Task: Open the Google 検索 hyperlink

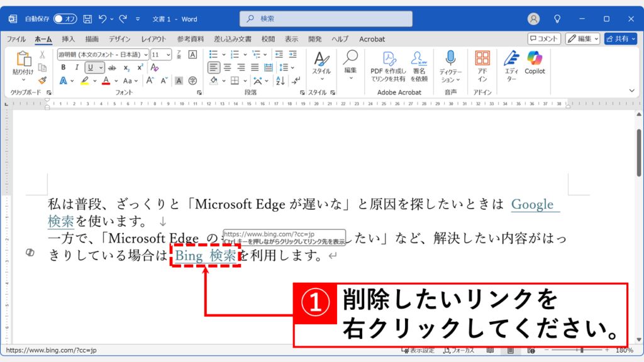Action: point(536,204)
